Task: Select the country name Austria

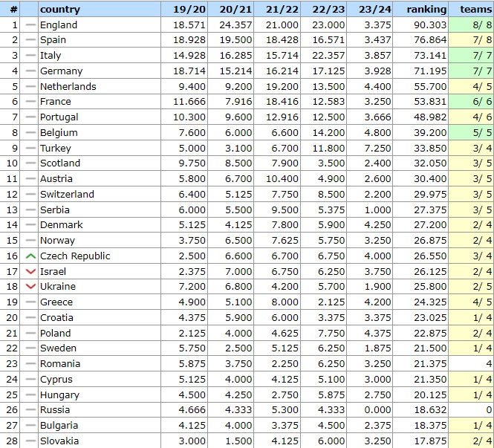Action: pyautogui.click(x=56, y=179)
